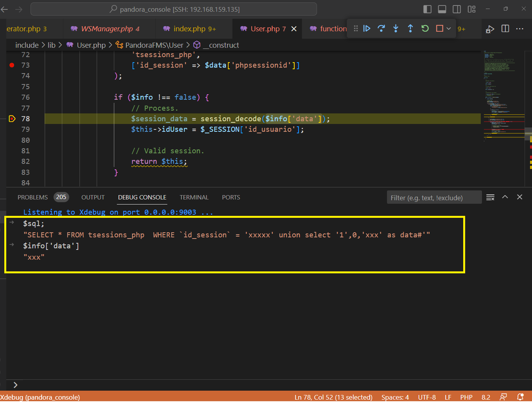Expand the $info['data'] console entry arrow
Image resolution: width=532 pixels, height=402 pixels.
pyautogui.click(x=12, y=245)
